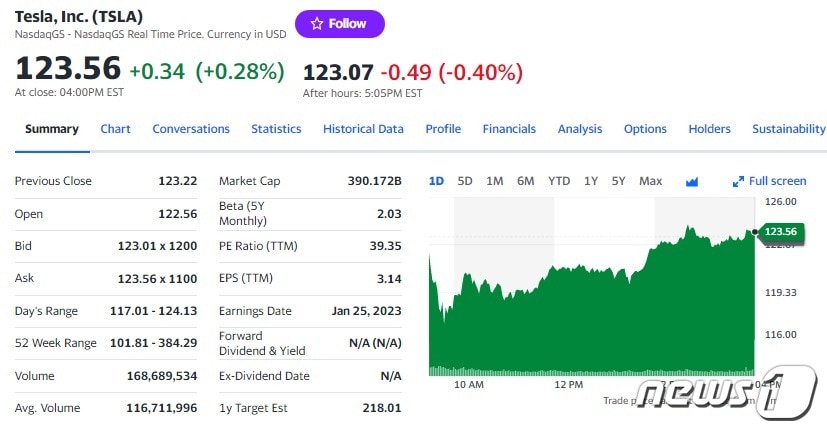Switch chart range to YTD
This screenshot has height=432, width=827.
pos(559,181)
